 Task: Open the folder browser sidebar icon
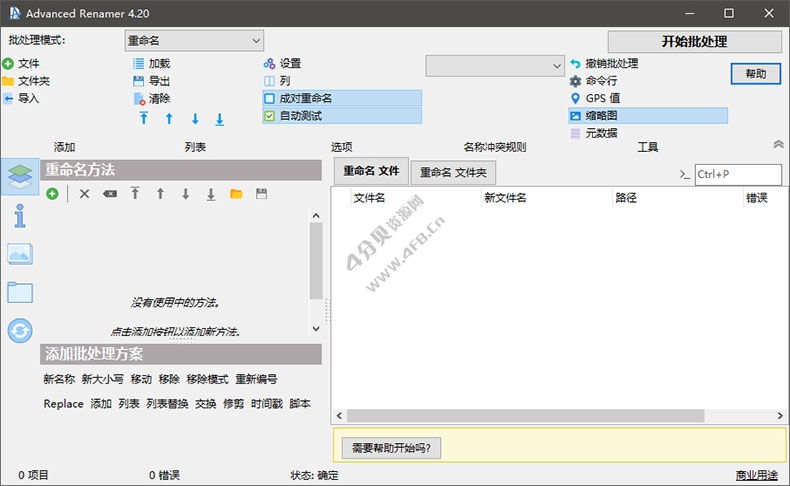tap(20, 292)
